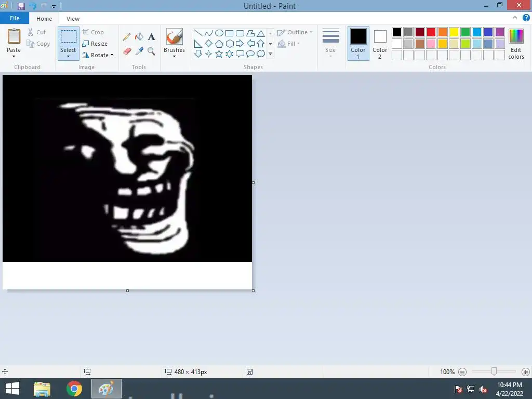Select the Magnifier tool
This screenshot has width=532, height=399.
(151, 51)
